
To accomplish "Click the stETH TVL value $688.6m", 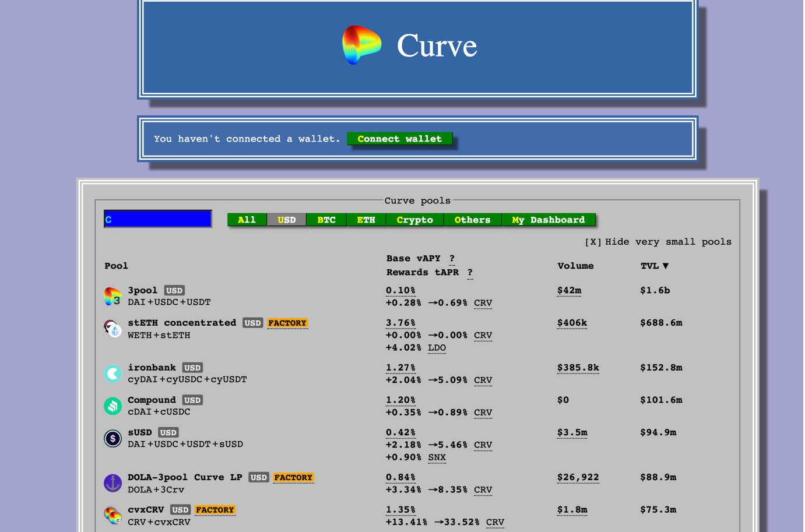I will click(x=661, y=323).
